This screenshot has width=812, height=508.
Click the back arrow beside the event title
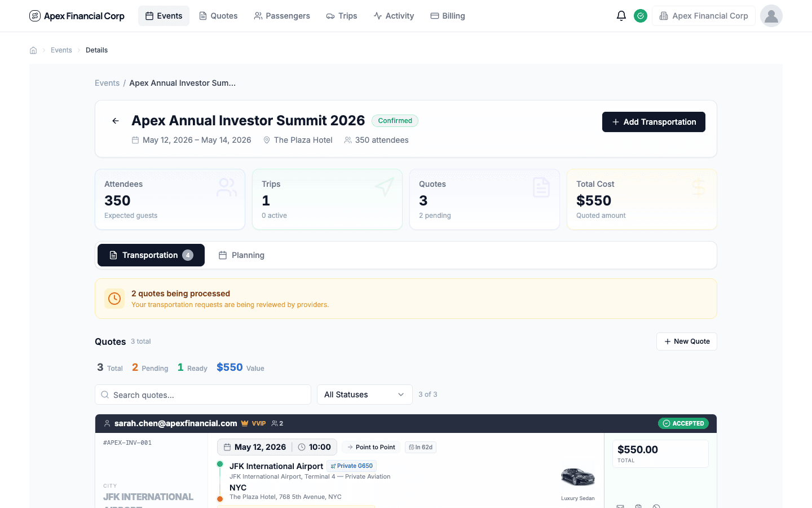pyautogui.click(x=115, y=121)
